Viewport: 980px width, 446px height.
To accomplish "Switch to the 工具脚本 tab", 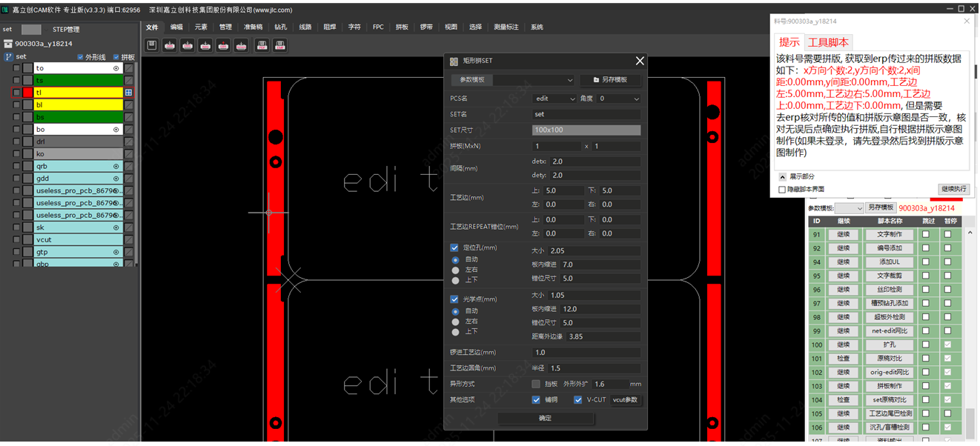I will point(828,42).
